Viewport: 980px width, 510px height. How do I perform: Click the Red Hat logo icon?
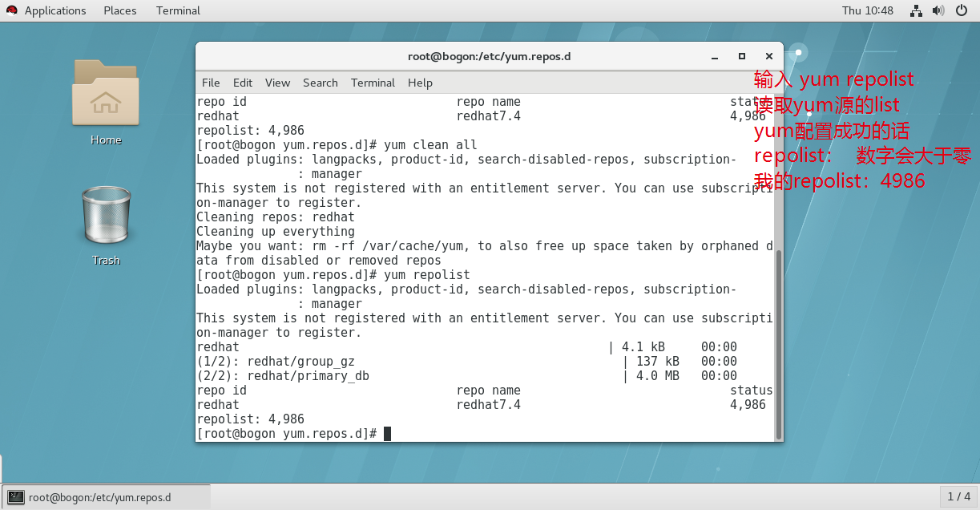click(x=11, y=10)
